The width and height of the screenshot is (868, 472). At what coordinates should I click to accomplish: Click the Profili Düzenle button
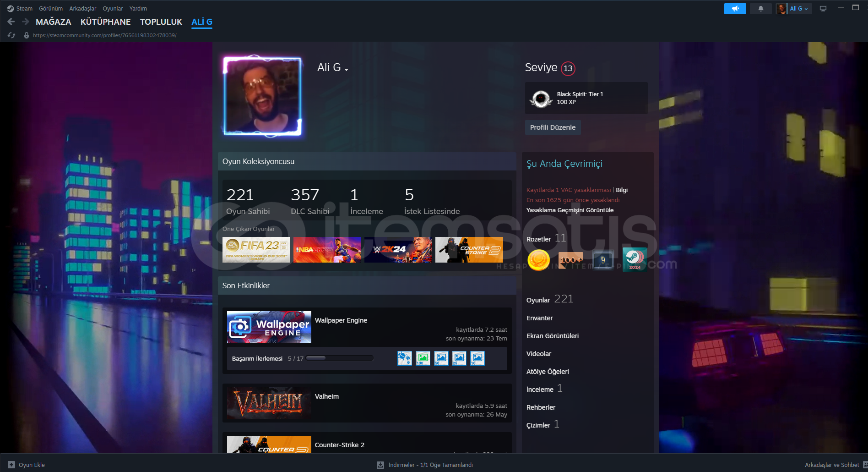(553, 127)
